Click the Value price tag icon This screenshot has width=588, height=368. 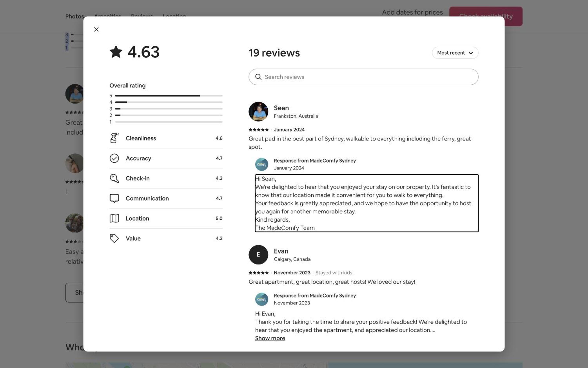[114, 238]
